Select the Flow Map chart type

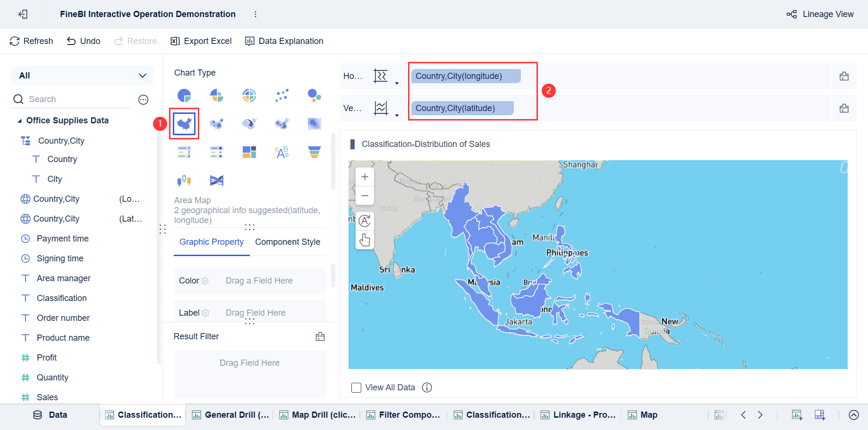point(249,123)
